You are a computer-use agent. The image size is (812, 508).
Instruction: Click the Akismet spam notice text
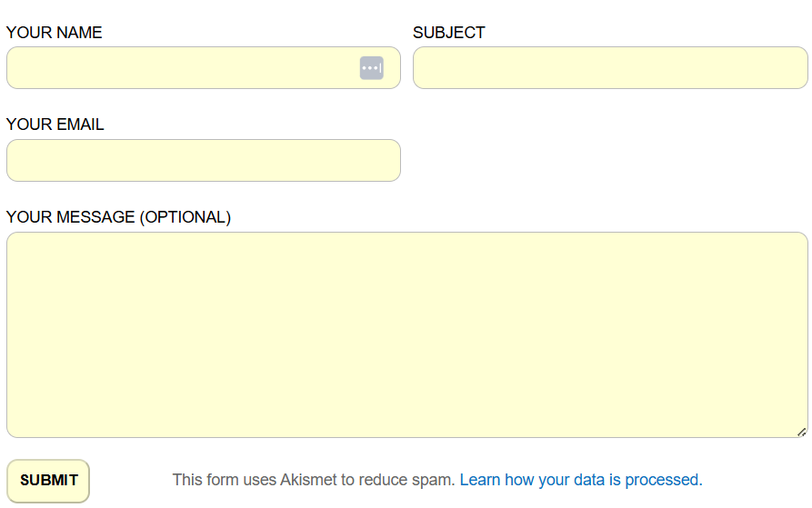pyautogui.click(x=313, y=480)
